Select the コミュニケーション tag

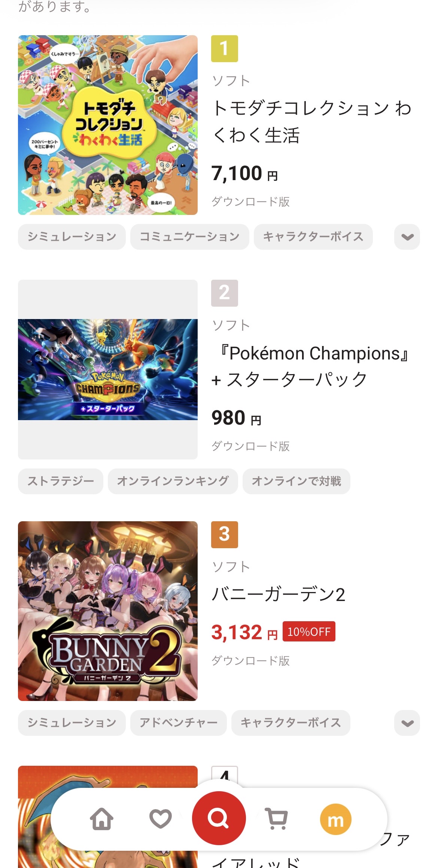tap(189, 237)
